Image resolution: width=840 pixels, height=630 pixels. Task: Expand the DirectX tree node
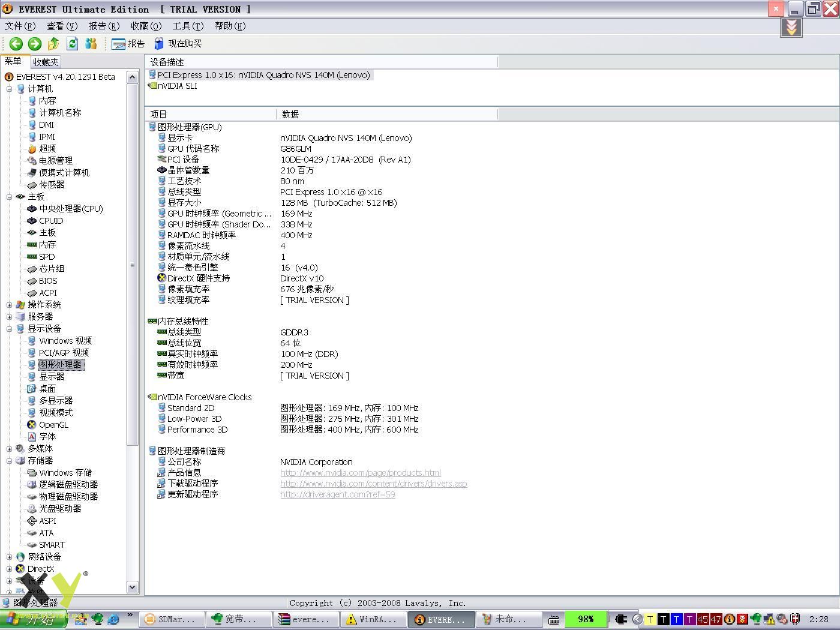9,569
